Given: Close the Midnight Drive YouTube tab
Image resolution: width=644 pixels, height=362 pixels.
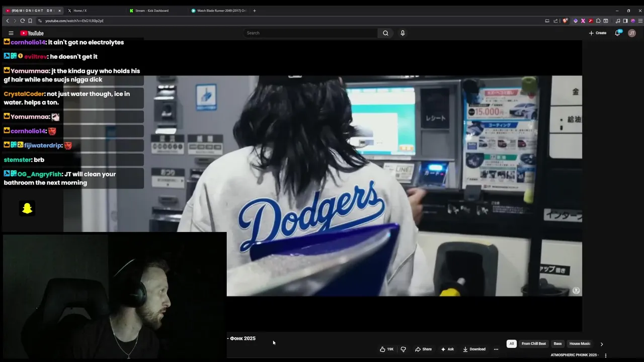Looking at the screenshot, I should click(x=59, y=11).
